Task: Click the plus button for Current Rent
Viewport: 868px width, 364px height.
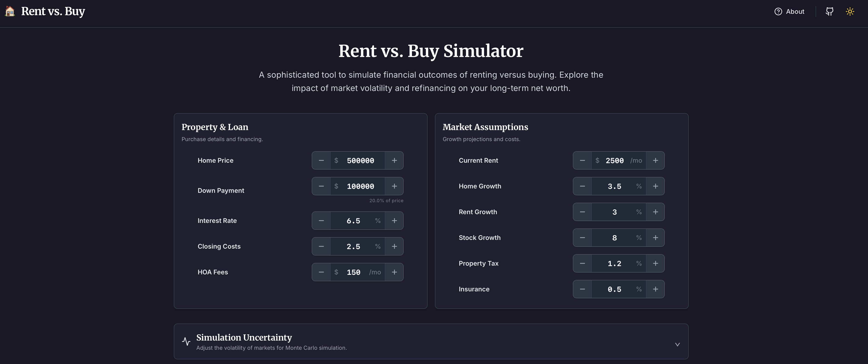Action: click(x=655, y=160)
